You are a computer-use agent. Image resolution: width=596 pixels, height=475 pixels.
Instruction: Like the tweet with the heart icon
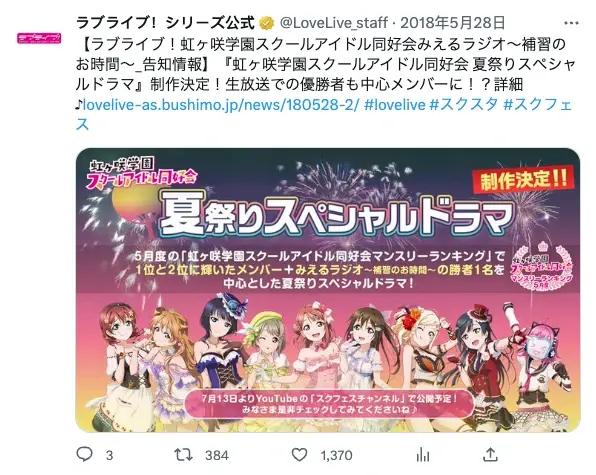pyautogui.click(x=299, y=455)
